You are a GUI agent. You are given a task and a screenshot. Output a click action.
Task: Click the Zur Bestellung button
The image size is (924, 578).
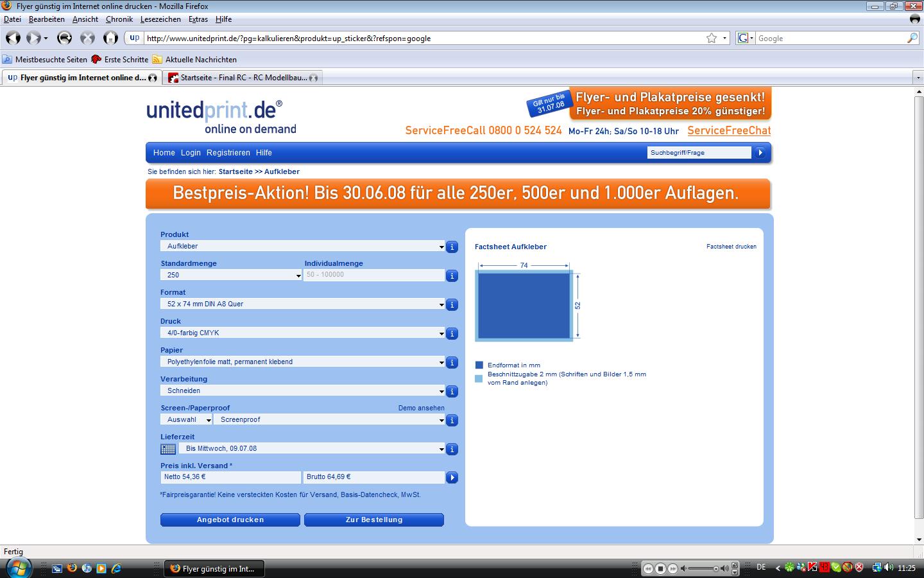pyautogui.click(x=374, y=520)
